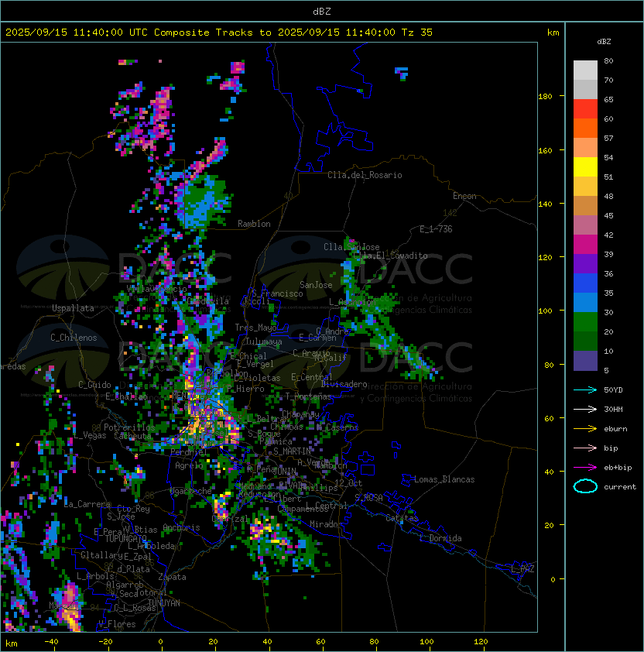Click the 'Divisadero' map label
The width and height of the screenshot is (644, 652).
point(344,384)
